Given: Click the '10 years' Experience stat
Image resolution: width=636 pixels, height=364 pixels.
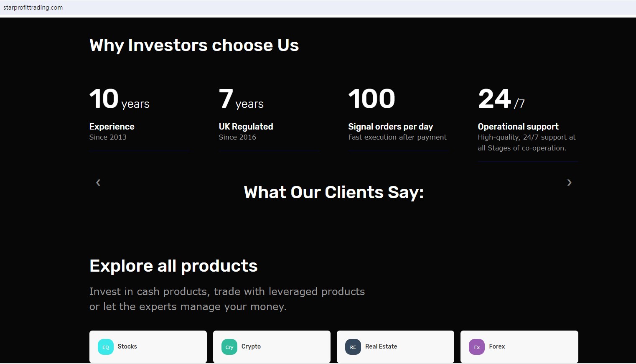Looking at the screenshot, I should [119, 99].
